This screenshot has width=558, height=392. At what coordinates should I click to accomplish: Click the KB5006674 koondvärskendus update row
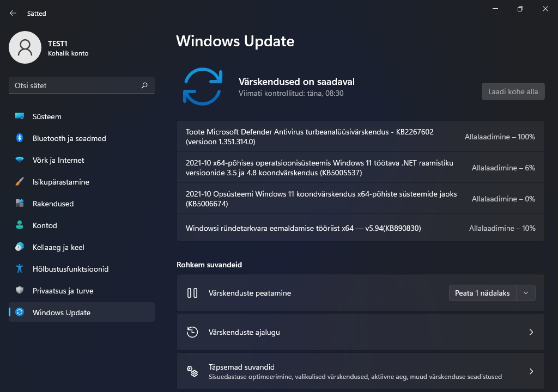pos(361,199)
